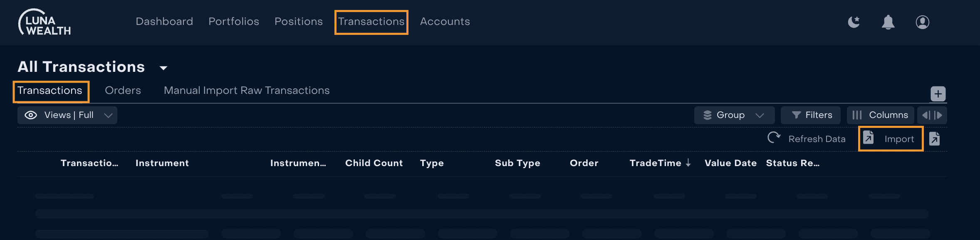980x240 pixels.
Task: Navigate to Accounts page
Action: point(445,22)
